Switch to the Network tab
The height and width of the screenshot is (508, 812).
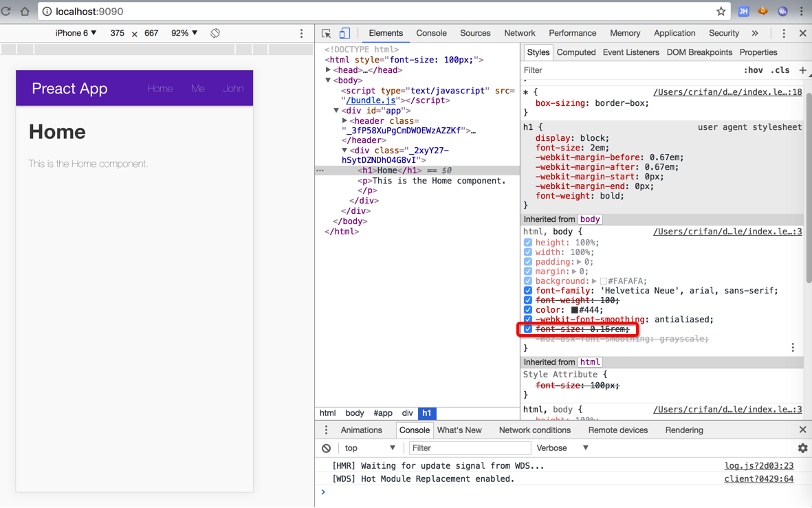click(x=519, y=33)
